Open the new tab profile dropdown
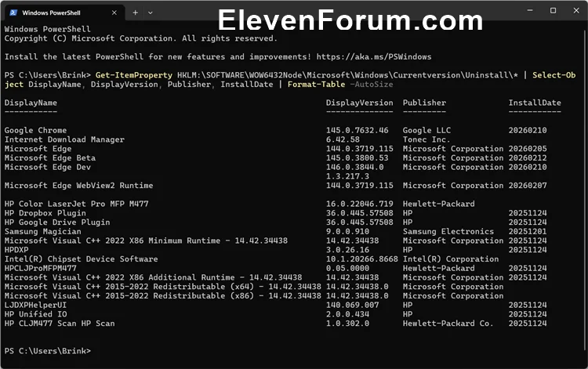The image size is (588, 369). (151, 13)
